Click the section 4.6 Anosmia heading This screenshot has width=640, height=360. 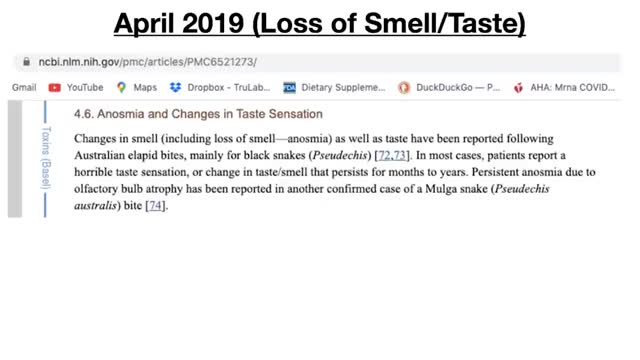pyautogui.click(x=198, y=114)
